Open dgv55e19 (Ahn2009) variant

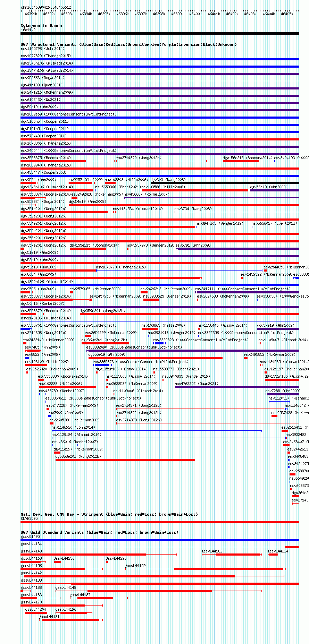tap(107, 354)
